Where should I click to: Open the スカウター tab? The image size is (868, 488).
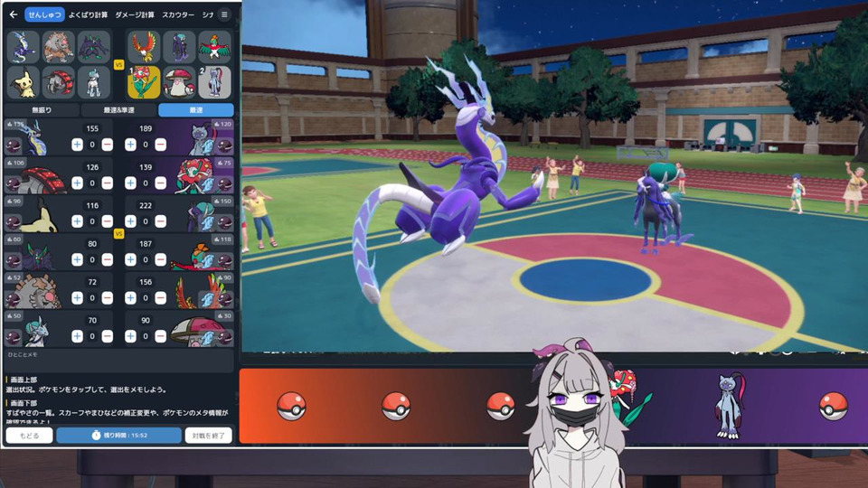pos(178,15)
